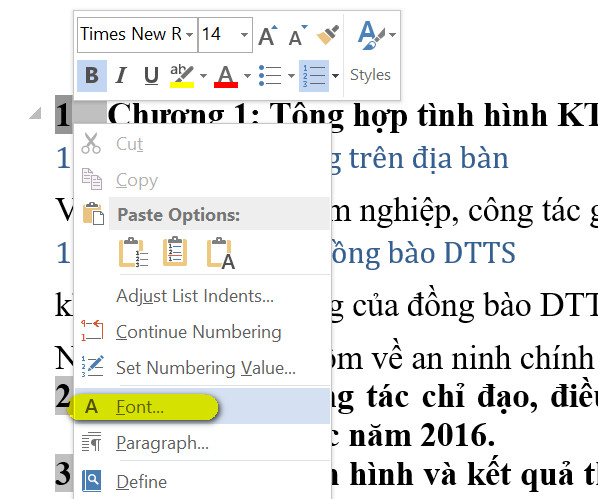Choose Cut from the context menu
Viewport: 598px width, 499px height.
click(202, 144)
